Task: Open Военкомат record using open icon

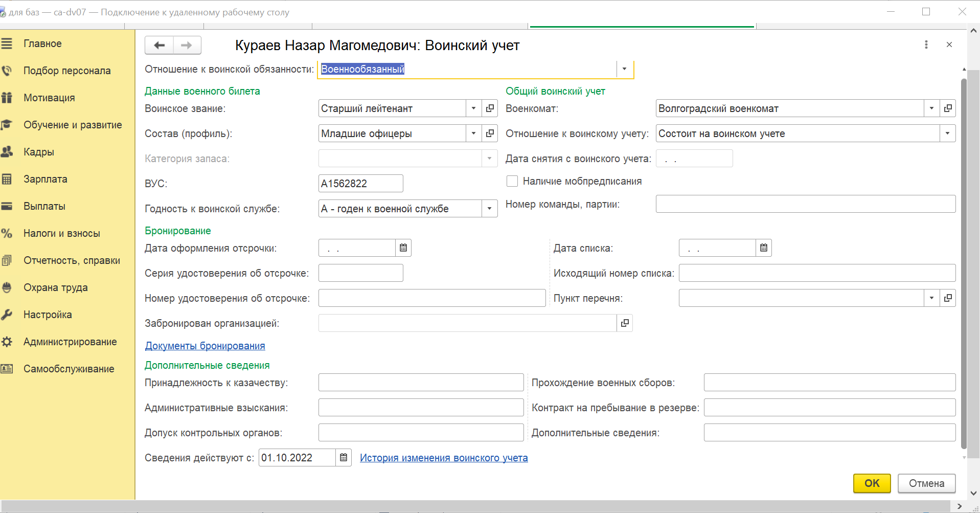Action: click(x=948, y=108)
